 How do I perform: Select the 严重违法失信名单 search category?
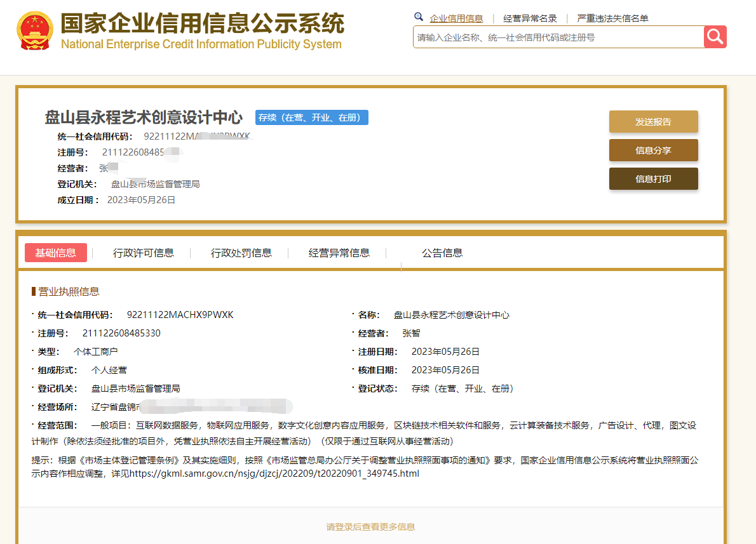(612, 18)
